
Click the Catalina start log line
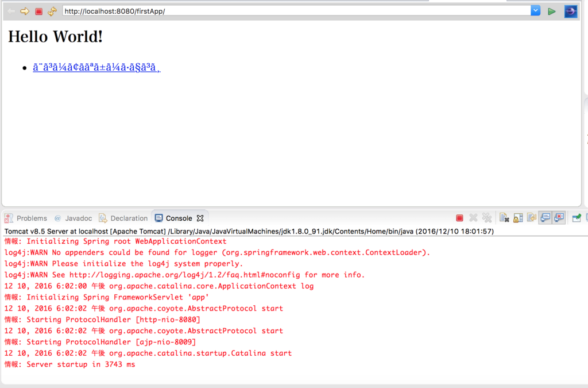click(148, 353)
